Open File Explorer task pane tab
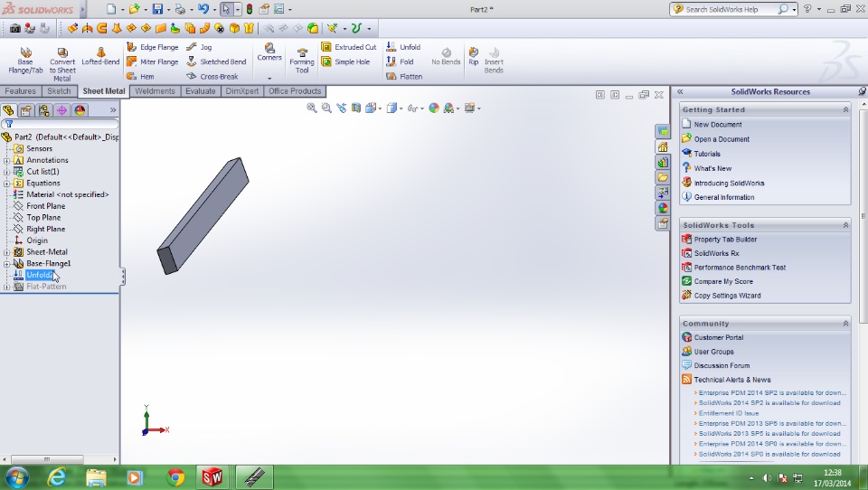The height and width of the screenshot is (490, 868). [663, 178]
